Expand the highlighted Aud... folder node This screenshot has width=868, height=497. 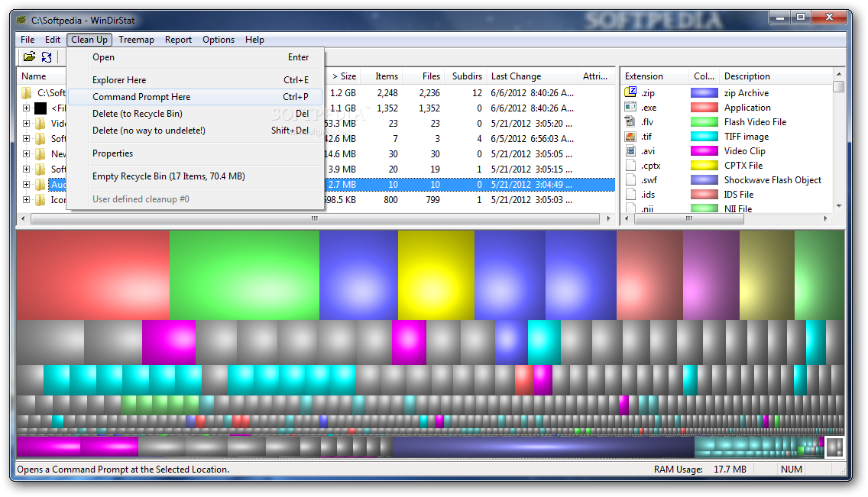pos(26,184)
